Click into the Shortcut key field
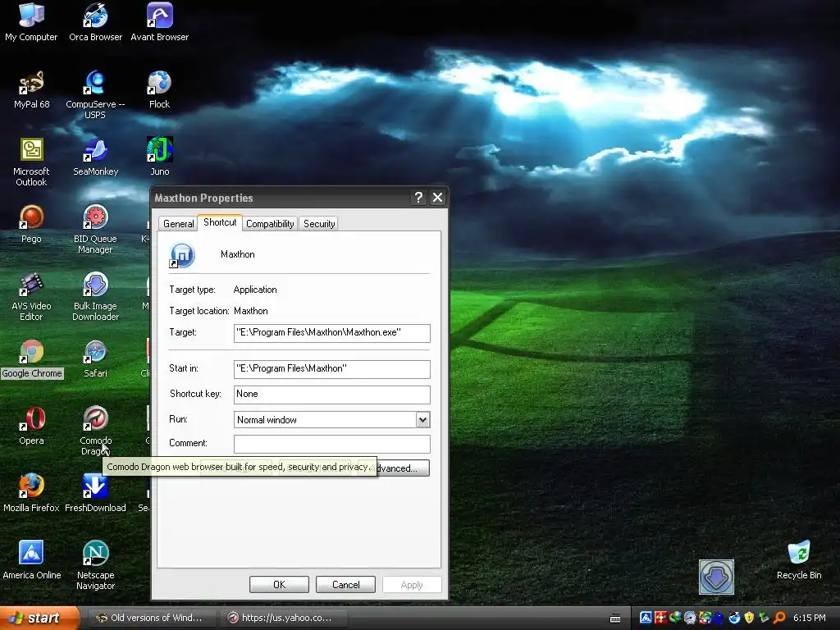 (x=332, y=395)
